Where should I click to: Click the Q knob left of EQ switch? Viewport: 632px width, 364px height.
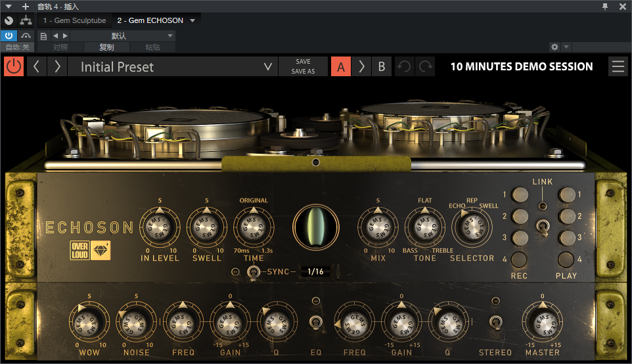tap(277, 323)
